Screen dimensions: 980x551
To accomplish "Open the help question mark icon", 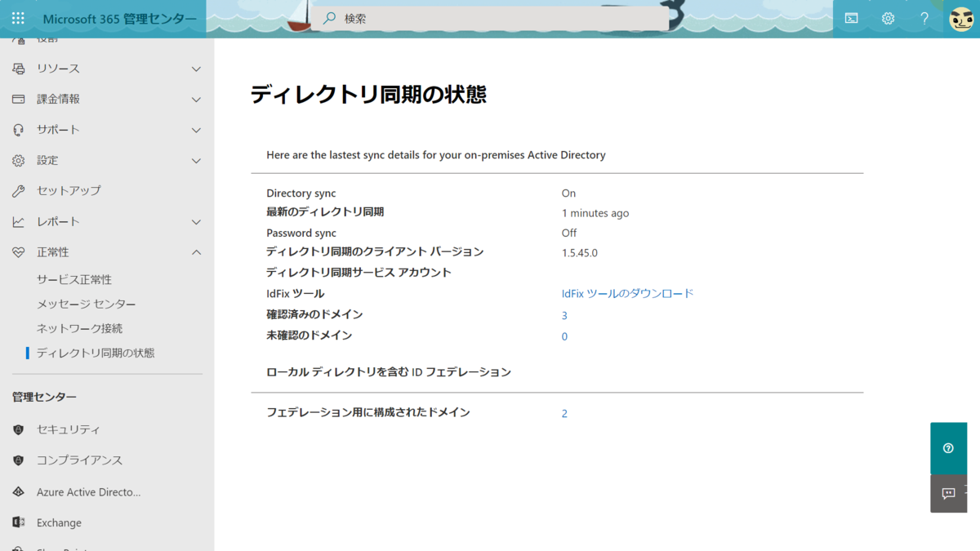I will [x=924, y=18].
